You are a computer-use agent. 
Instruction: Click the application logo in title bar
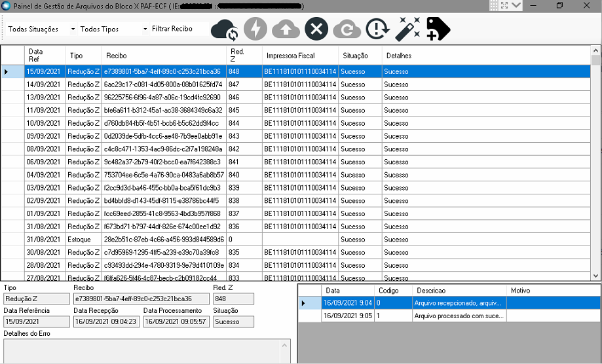click(x=6, y=6)
